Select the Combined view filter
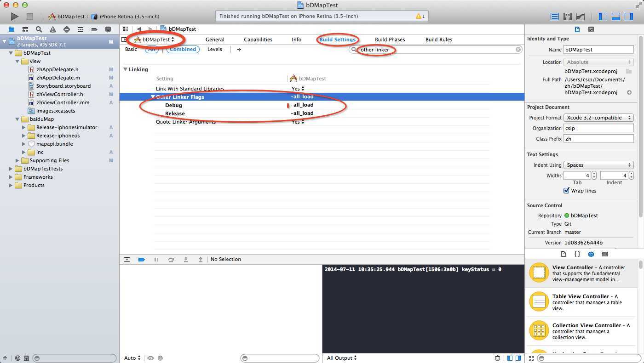Viewport: 644px width, 363px height. (183, 50)
